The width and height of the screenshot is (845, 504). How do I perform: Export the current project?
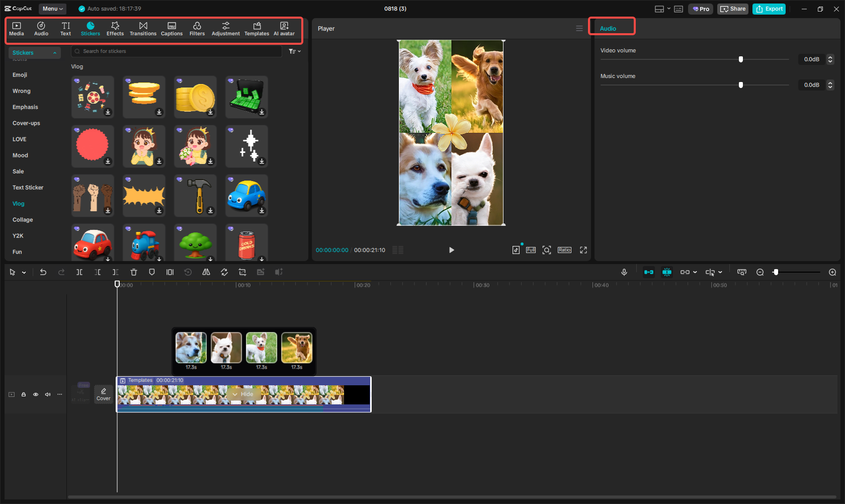[x=769, y=9]
